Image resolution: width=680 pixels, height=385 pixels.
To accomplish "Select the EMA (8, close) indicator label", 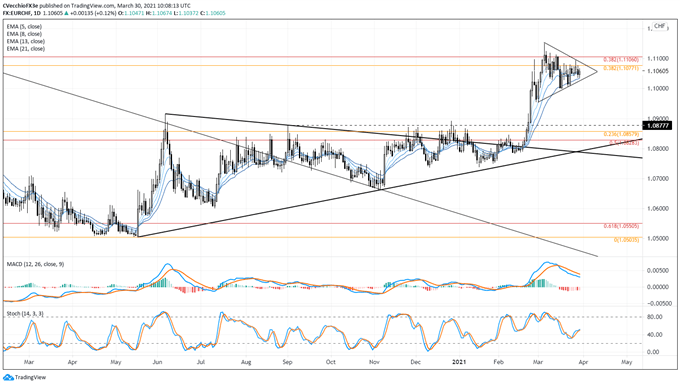I will [24, 34].
